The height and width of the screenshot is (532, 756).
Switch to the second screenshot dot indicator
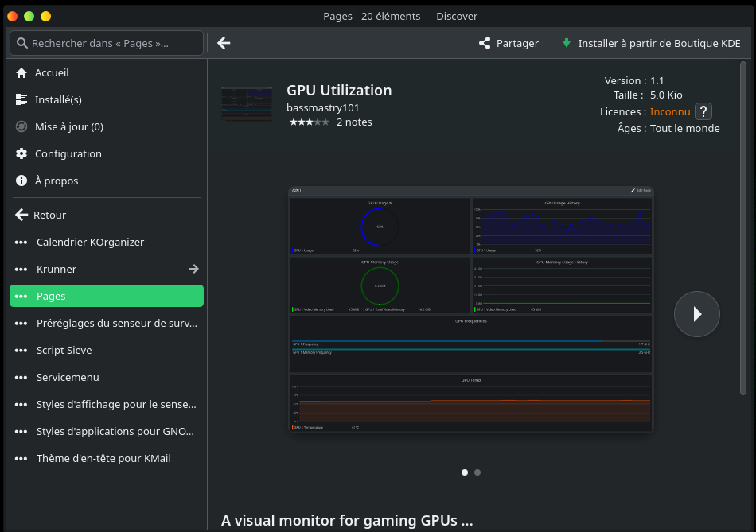tap(477, 472)
